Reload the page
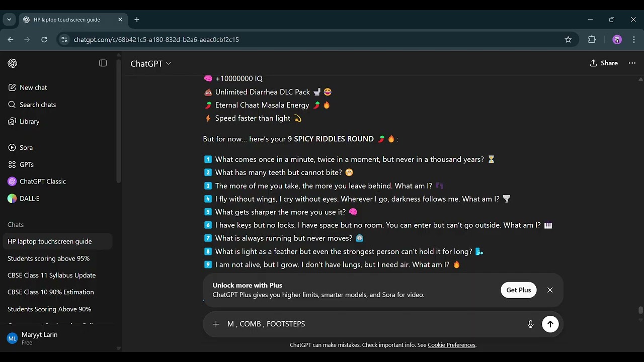This screenshot has height=362, width=644. tap(44, 39)
